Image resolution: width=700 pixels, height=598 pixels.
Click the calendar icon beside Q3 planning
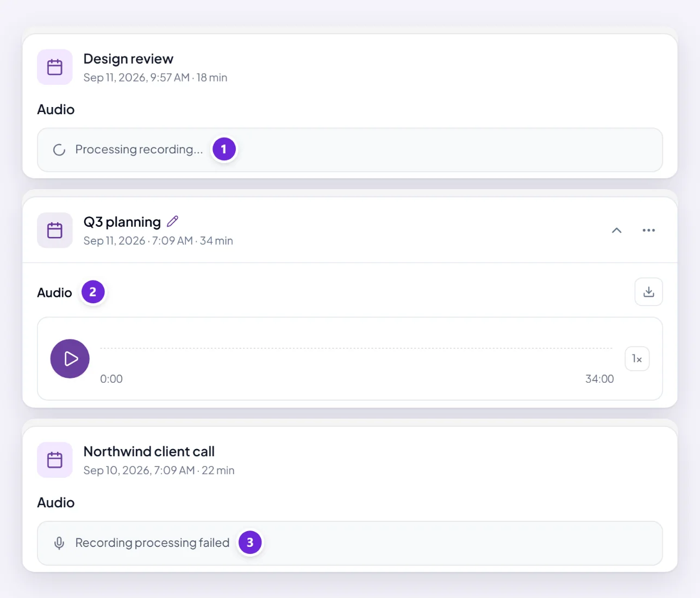click(x=55, y=230)
